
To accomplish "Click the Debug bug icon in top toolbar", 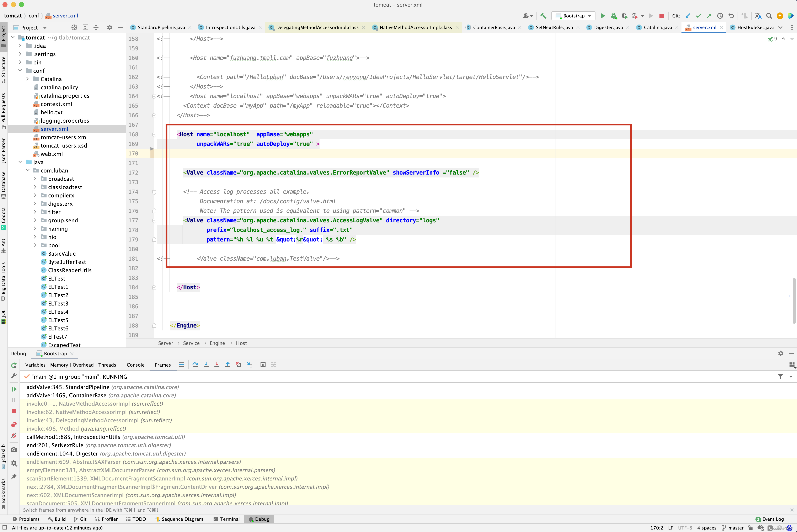I will tap(614, 16).
